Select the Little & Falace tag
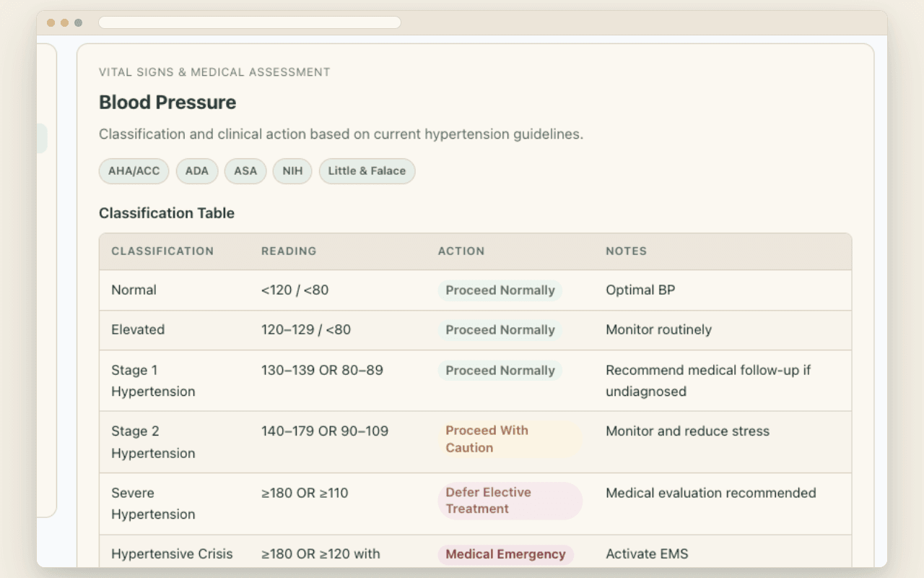Screen dimensions: 924x578 pyautogui.click(x=367, y=171)
